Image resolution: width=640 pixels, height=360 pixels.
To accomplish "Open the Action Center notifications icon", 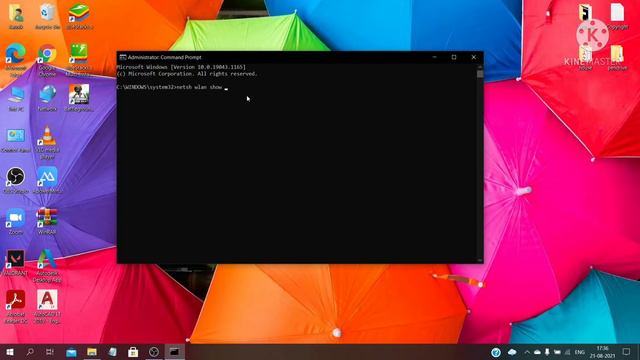I will 627,352.
